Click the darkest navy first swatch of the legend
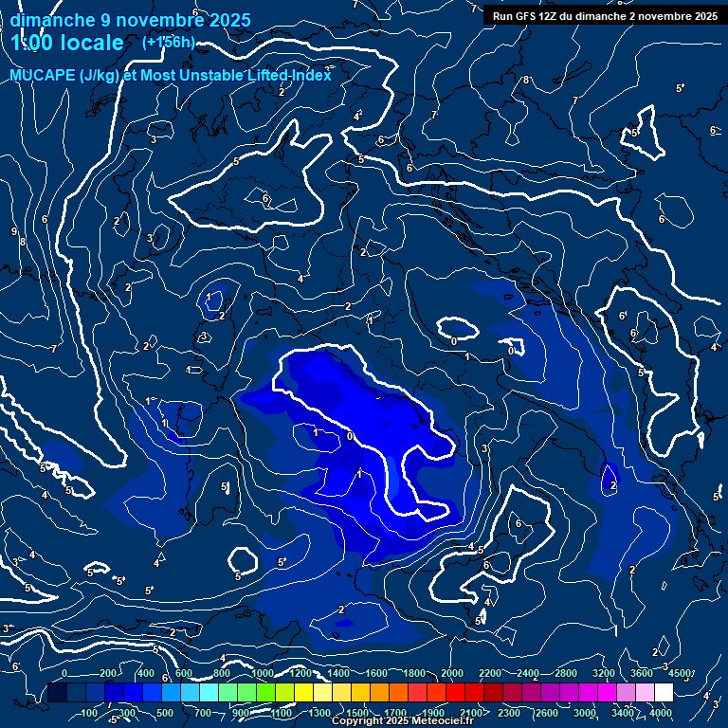The width and height of the screenshot is (728, 728). 57,692
